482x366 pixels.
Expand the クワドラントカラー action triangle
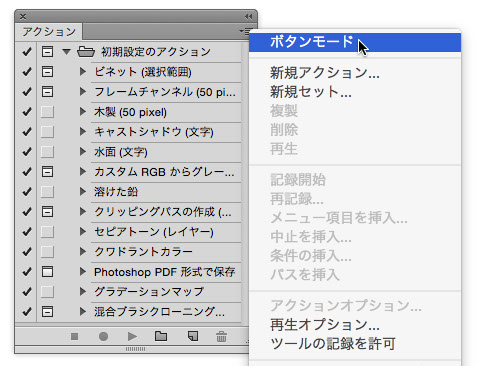click(x=83, y=252)
